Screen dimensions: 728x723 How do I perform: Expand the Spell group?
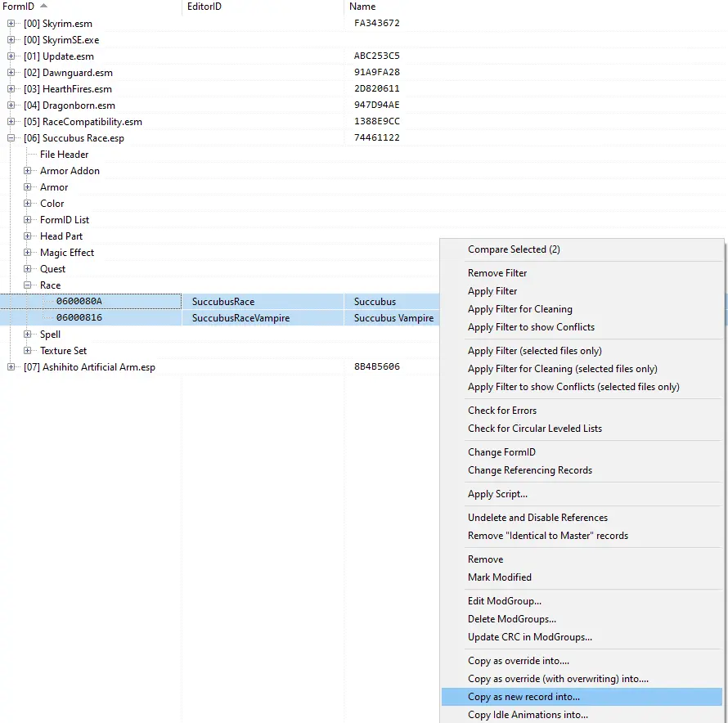[x=27, y=335]
